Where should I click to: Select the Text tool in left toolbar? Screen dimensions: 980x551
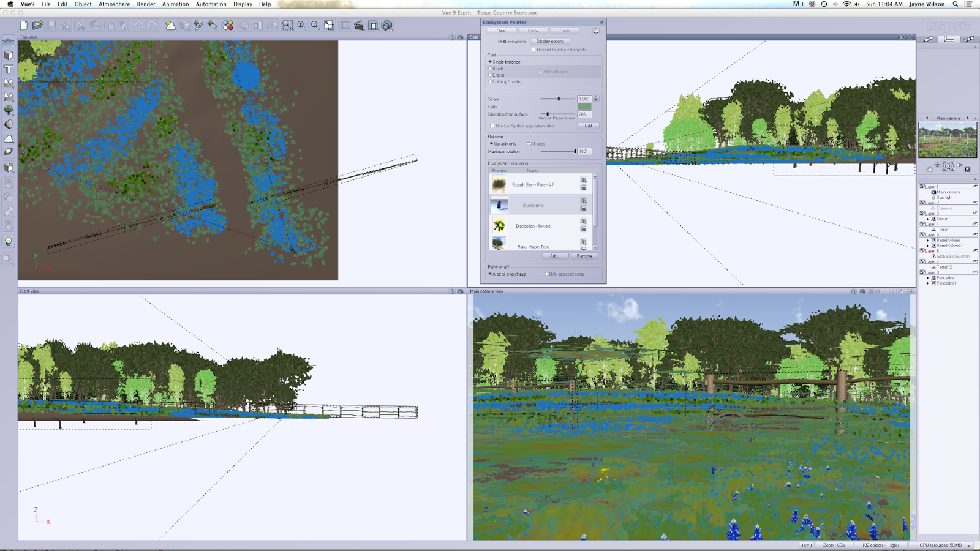point(9,69)
